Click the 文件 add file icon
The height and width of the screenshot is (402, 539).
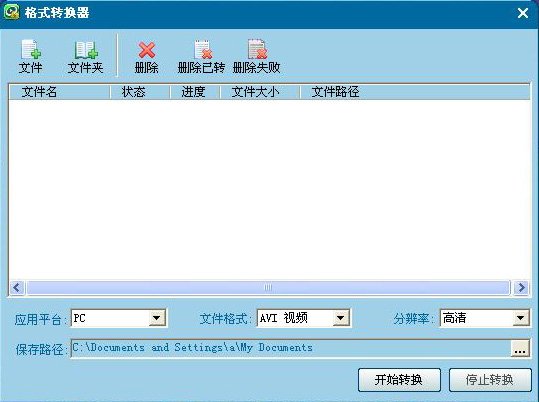(x=31, y=49)
